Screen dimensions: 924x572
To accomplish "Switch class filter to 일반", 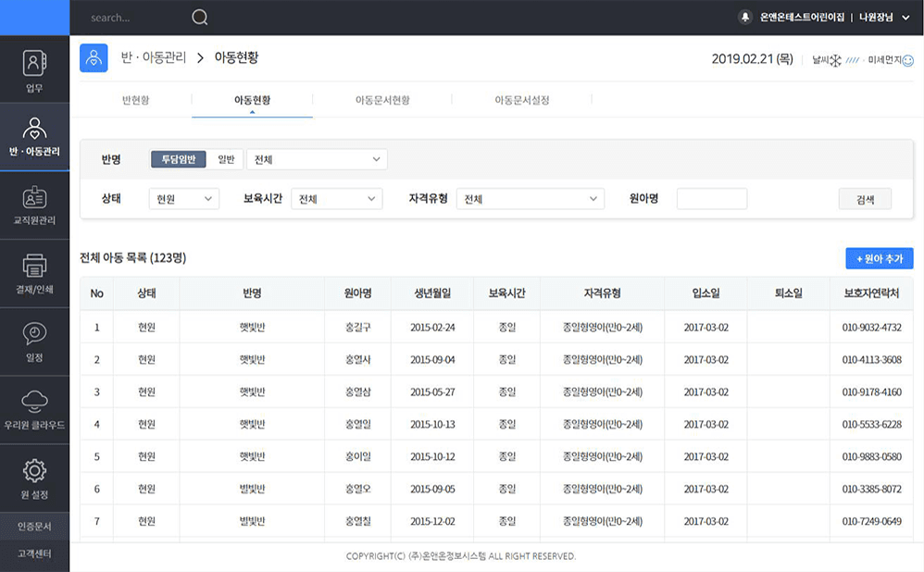I will pos(226,159).
